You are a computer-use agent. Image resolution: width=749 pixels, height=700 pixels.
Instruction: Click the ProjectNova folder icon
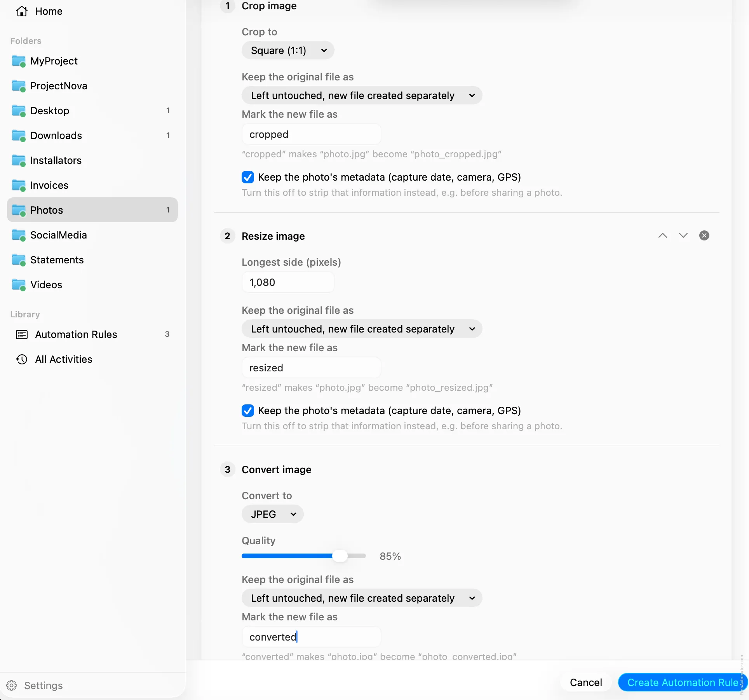pos(19,86)
